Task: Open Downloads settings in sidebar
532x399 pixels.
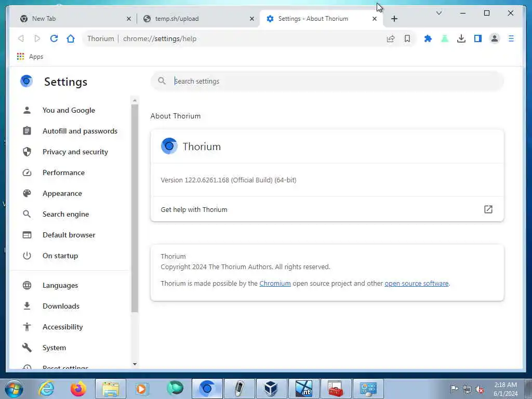Action: pos(70,306)
